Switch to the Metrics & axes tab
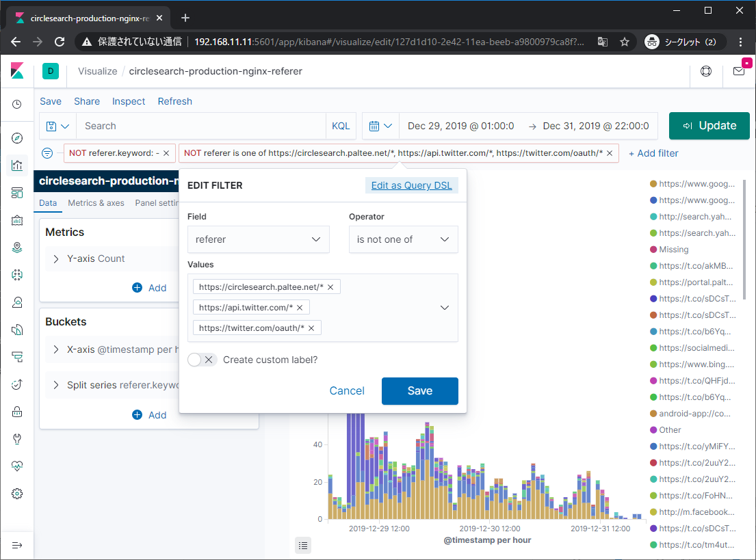 [96, 203]
